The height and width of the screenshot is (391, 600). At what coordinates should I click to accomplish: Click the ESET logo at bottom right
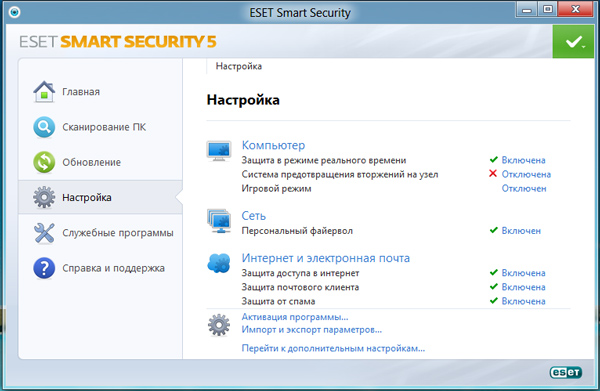[x=566, y=372]
